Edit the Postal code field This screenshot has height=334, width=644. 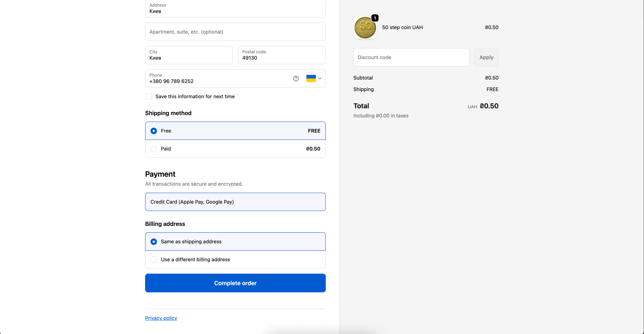coord(281,55)
